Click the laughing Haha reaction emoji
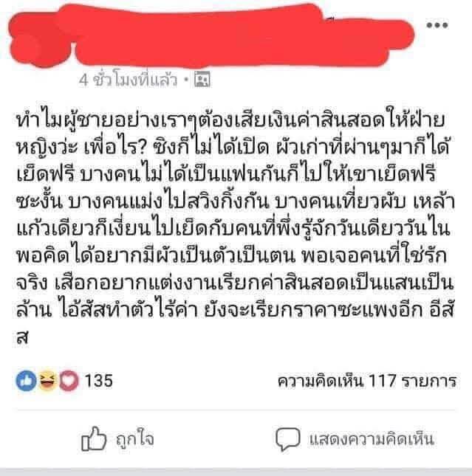 coord(47,381)
